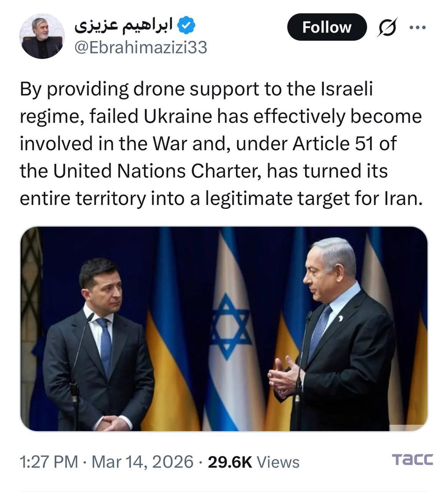Click the 29.6K view count
This screenshot has height=492, width=448.
point(230,462)
